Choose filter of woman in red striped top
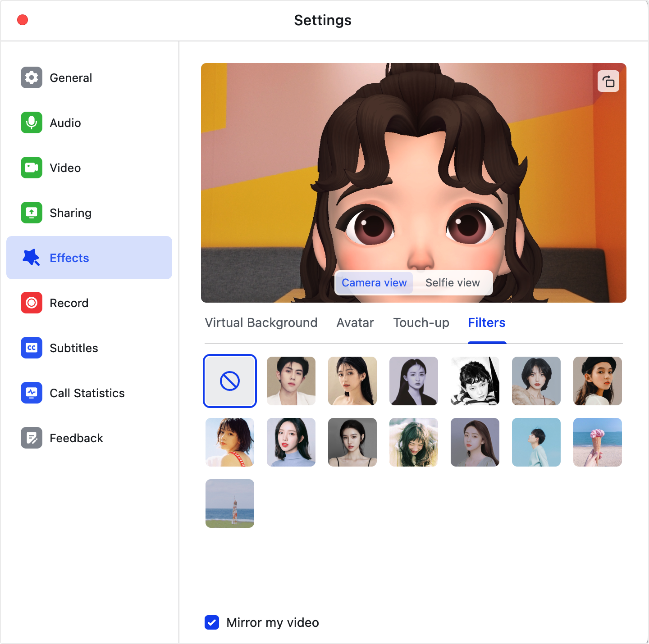The height and width of the screenshot is (644, 649). click(230, 442)
